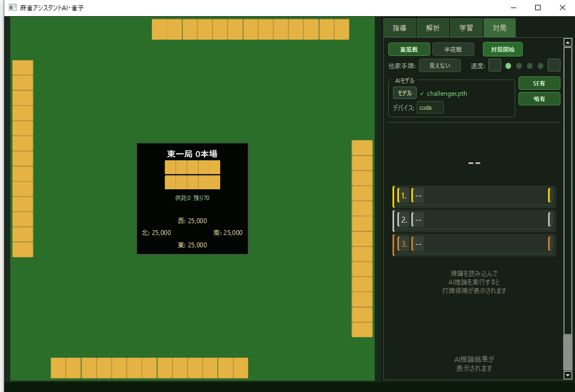
Task: Select candidate row numbered 1.
Action: click(x=474, y=196)
